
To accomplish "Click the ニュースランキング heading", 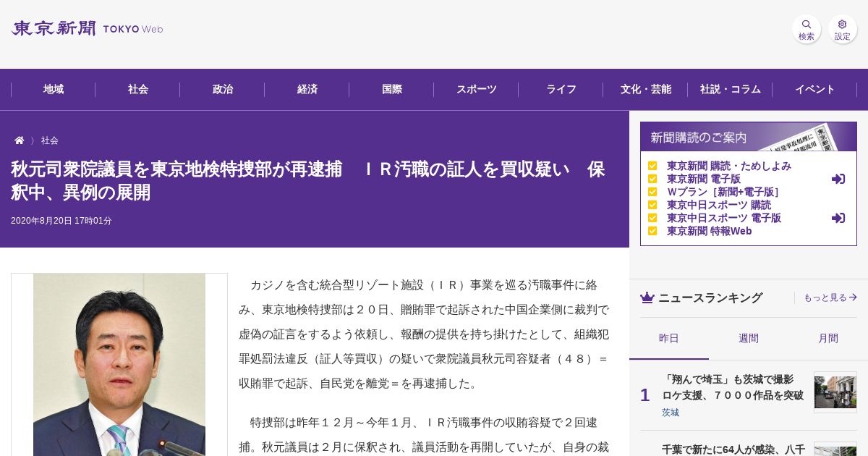I will click(710, 297).
